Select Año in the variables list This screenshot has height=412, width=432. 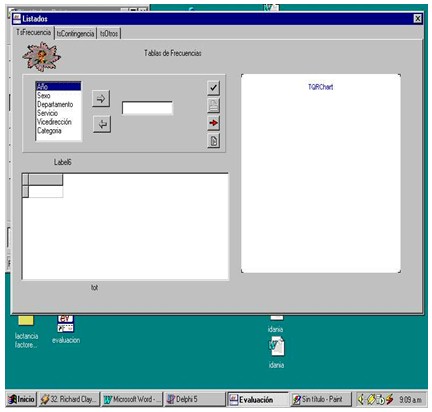coord(58,87)
